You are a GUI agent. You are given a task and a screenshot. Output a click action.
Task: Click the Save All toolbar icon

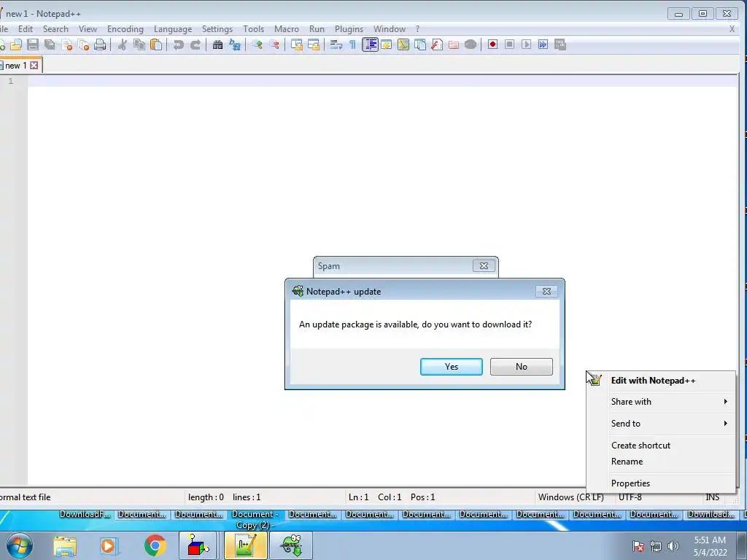point(50,44)
